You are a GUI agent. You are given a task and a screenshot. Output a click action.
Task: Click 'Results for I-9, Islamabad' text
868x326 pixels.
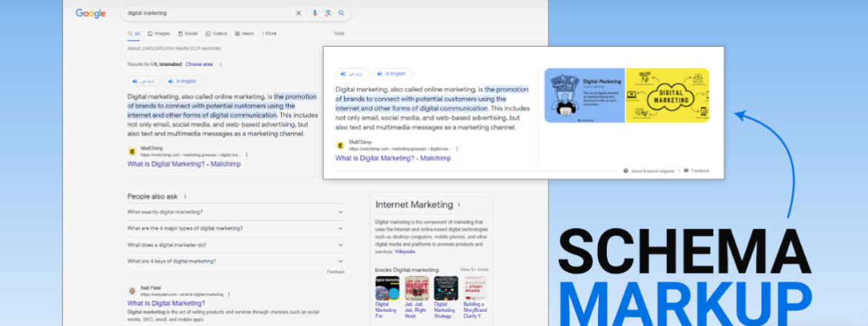click(154, 65)
